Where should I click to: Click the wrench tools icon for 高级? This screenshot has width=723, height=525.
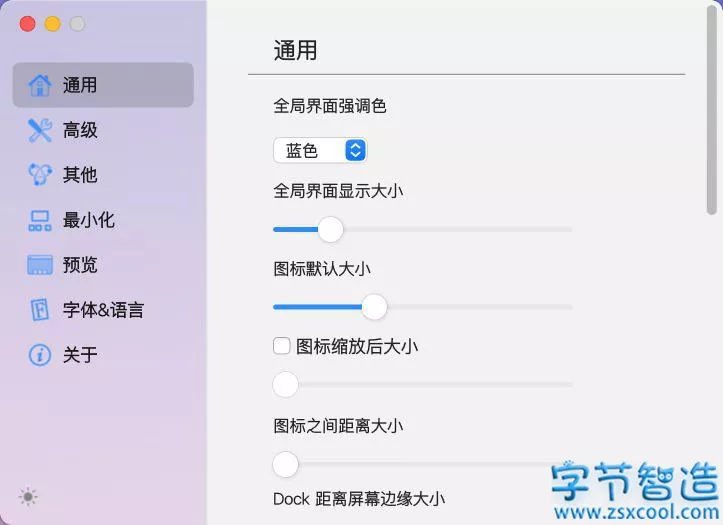(40, 130)
